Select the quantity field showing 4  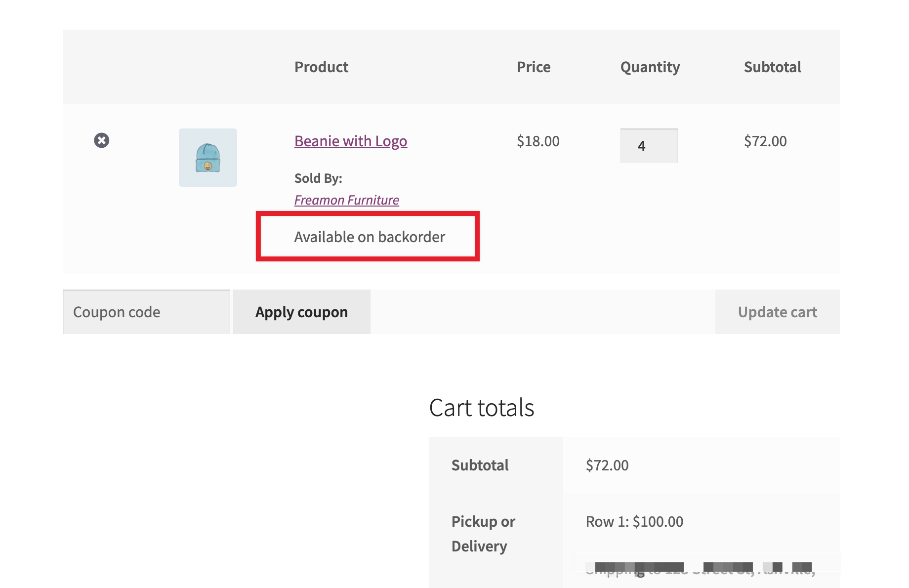click(648, 145)
